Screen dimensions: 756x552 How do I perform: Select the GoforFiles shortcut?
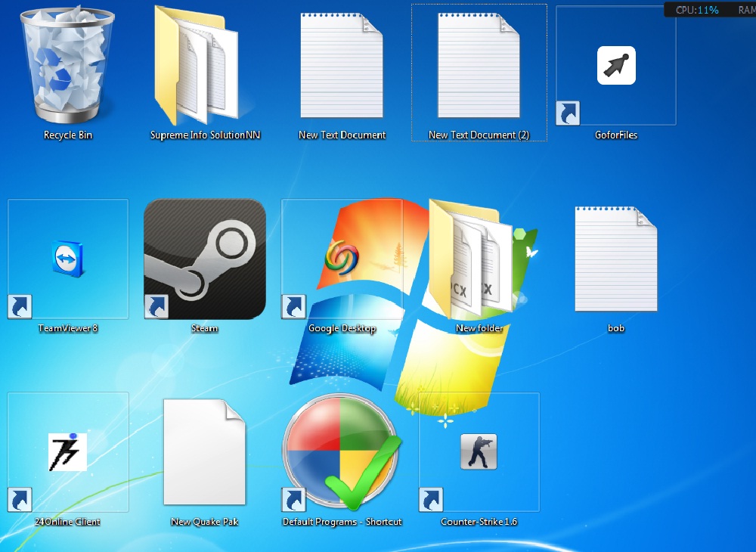pyautogui.click(x=615, y=67)
